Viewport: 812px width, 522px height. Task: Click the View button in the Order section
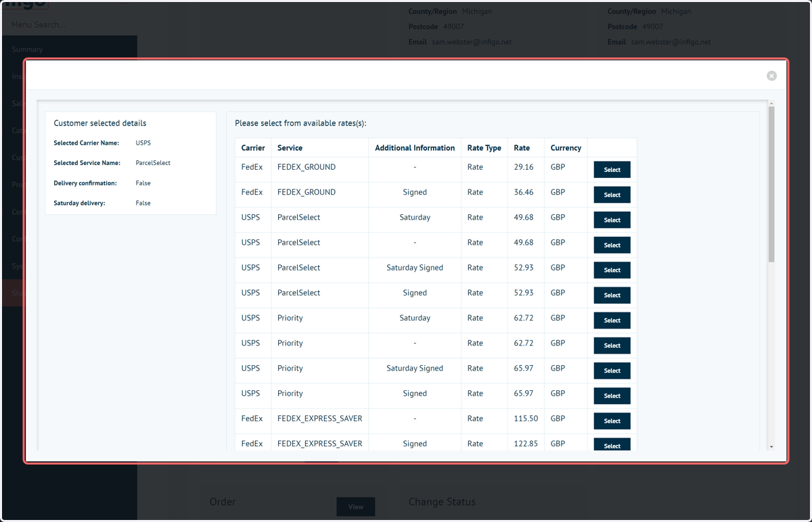click(x=355, y=506)
